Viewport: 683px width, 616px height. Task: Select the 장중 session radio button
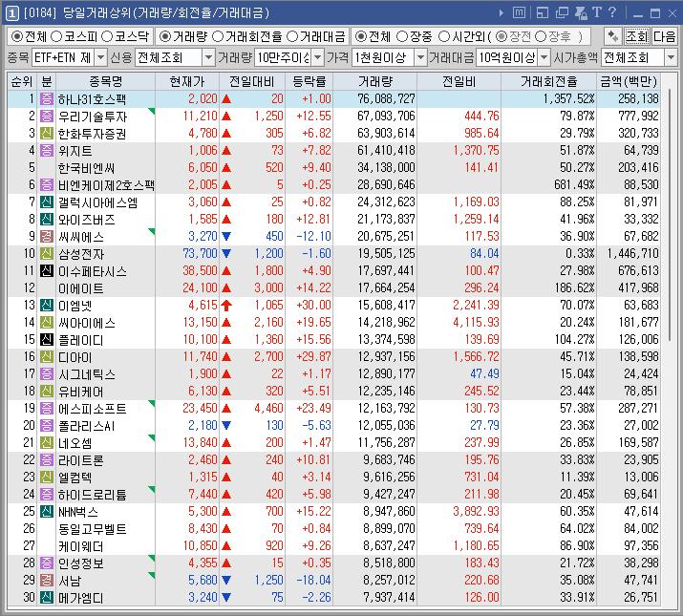[402, 36]
